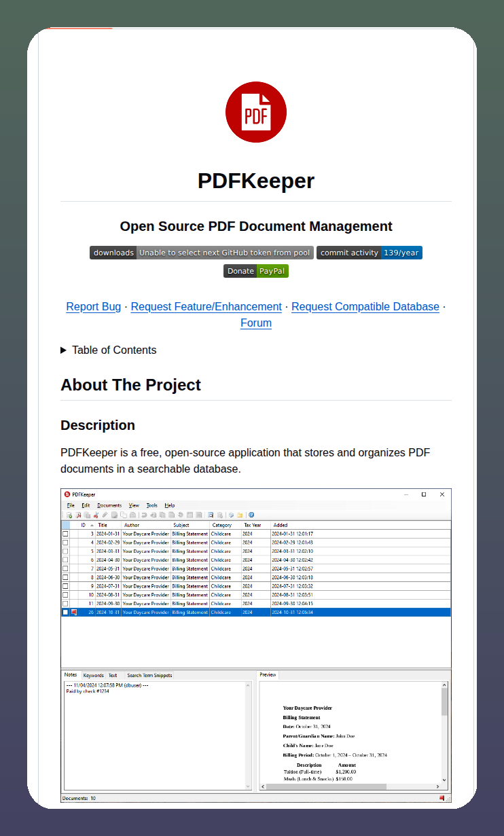This screenshot has height=836, width=504.
Task: Click the notes pane down scroll arrow
Action: [x=248, y=786]
